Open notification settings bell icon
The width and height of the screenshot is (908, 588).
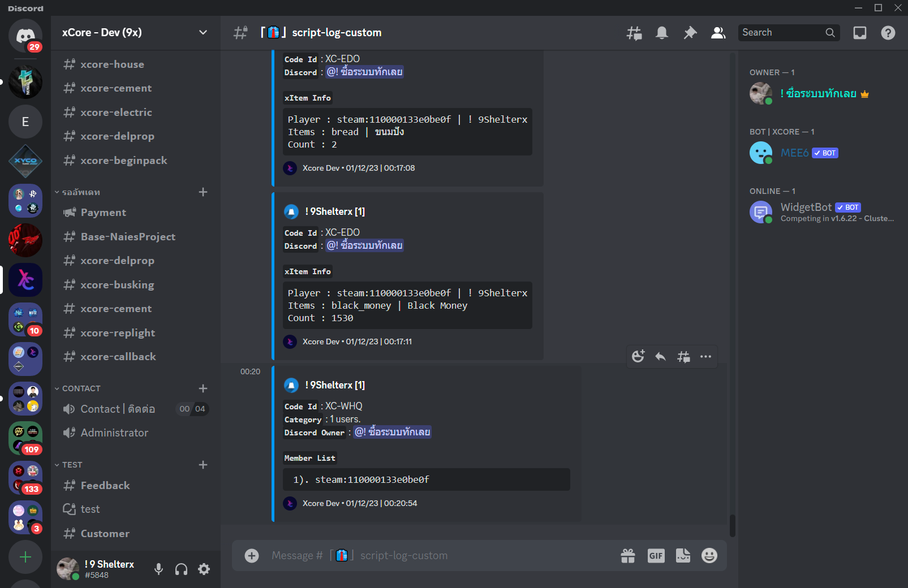pos(662,33)
